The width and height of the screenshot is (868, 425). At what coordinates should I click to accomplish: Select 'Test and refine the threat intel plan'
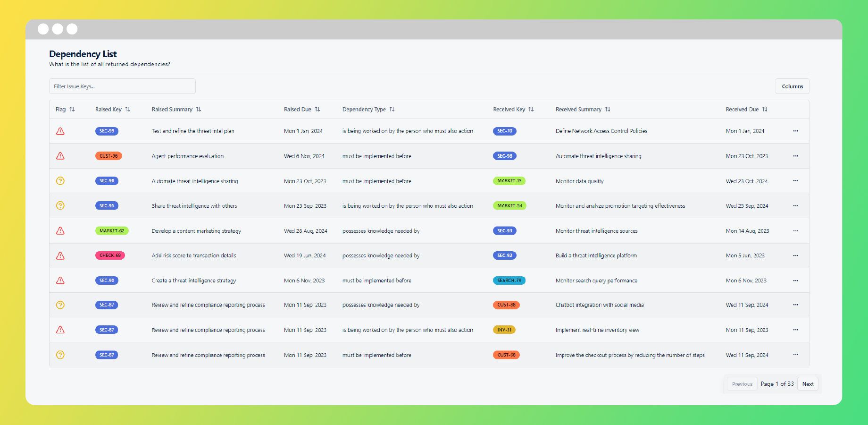(x=193, y=131)
